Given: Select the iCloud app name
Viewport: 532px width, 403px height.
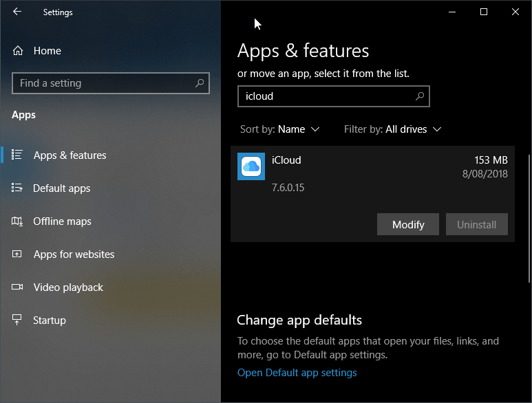Looking at the screenshot, I should (286, 160).
